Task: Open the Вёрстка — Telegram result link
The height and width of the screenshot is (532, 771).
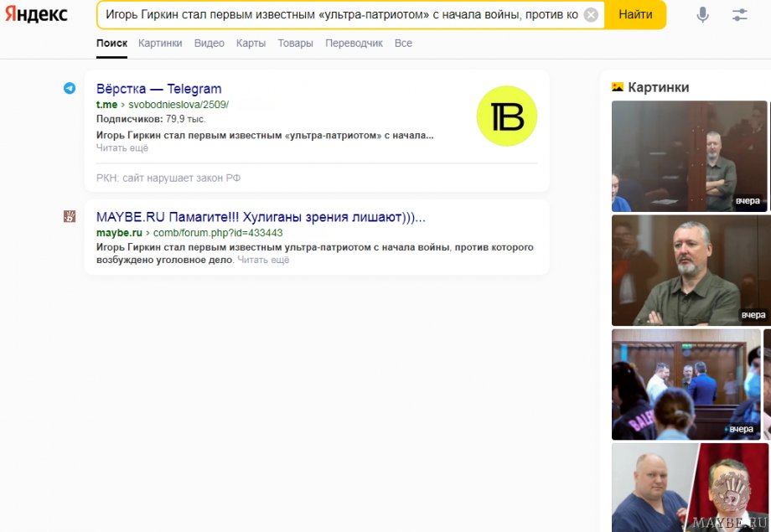Action: (x=158, y=89)
